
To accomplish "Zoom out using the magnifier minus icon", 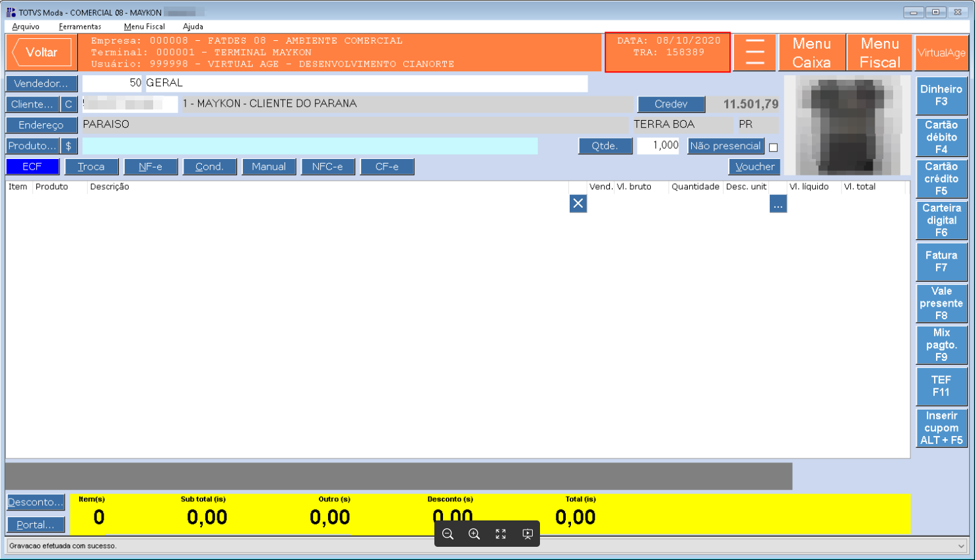I will point(448,534).
